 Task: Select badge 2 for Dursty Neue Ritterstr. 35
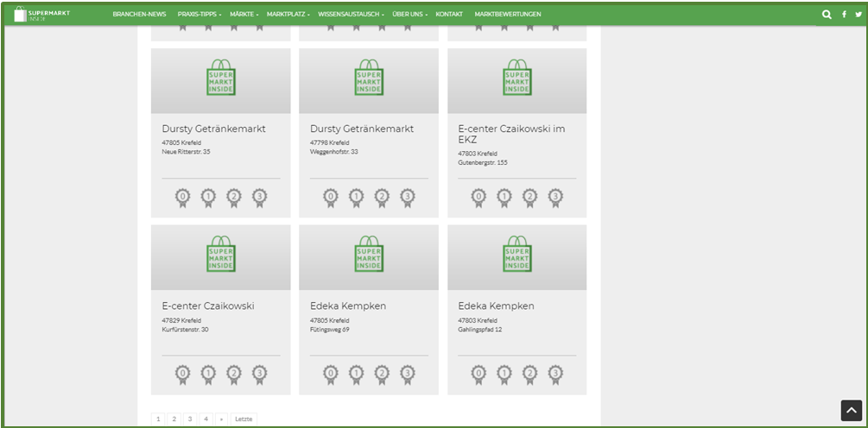pyautogui.click(x=233, y=198)
